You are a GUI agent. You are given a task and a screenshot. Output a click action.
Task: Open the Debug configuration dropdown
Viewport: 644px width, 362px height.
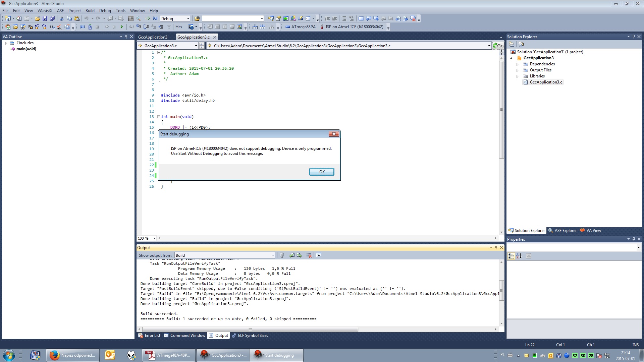pyautogui.click(x=188, y=19)
